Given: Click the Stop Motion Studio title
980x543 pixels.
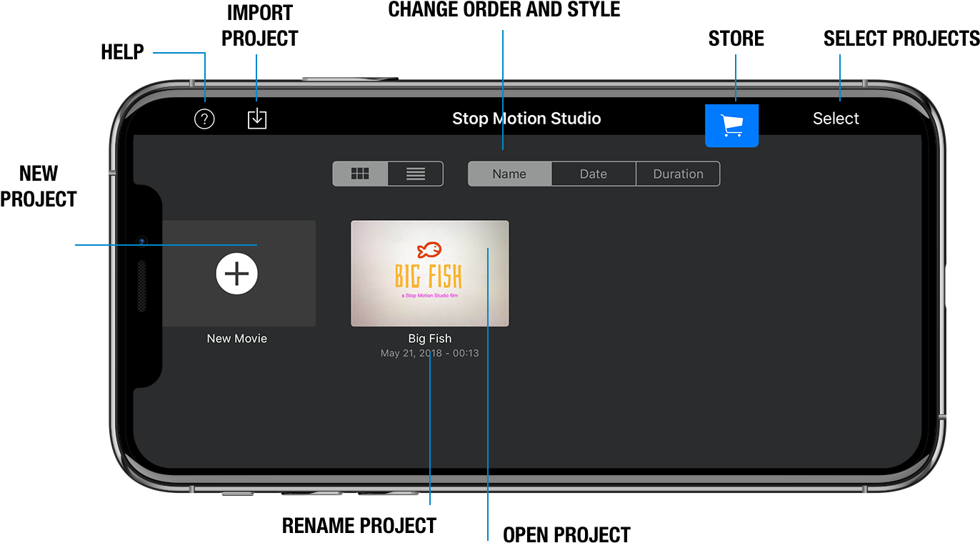Looking at the screenshot, I should 526,119.
